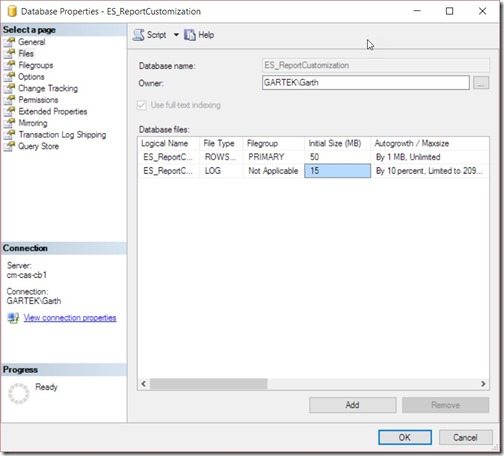
Task: Click into the Owner text field
Action: [x=366, y=83]
